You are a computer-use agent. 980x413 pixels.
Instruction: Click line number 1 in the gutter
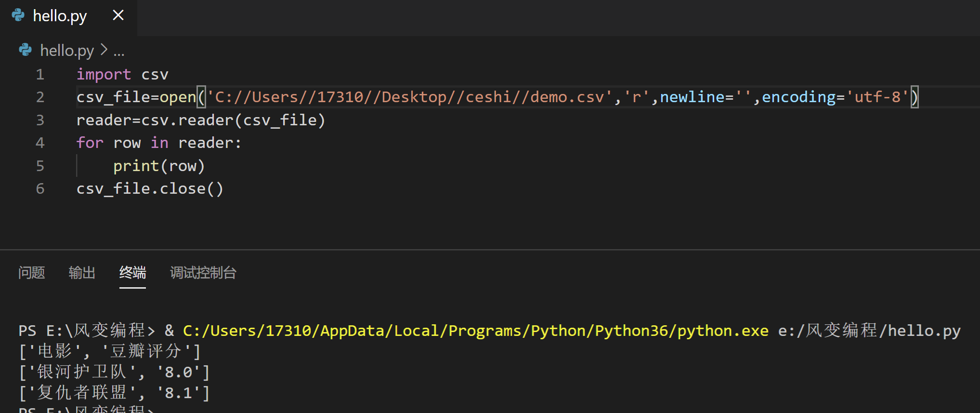(x=40, y=74)
